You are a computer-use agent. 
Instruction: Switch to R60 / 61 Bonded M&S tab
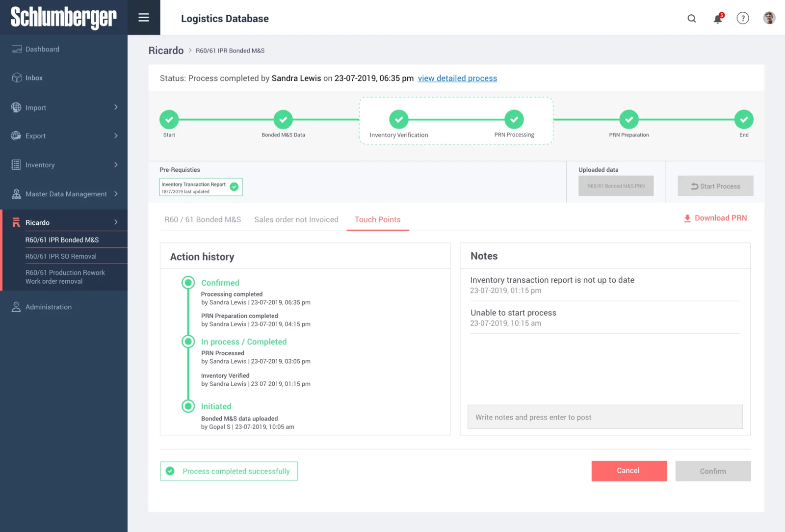tap(203, 219)
